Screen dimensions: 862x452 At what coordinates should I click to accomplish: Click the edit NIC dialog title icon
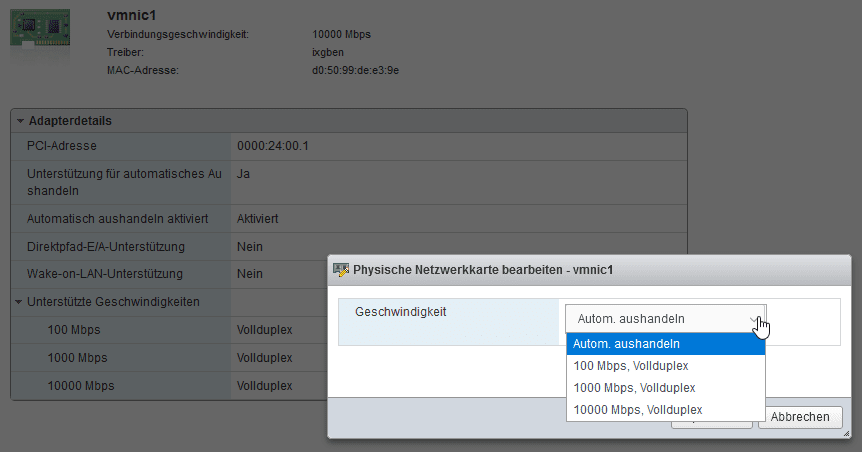341,270
